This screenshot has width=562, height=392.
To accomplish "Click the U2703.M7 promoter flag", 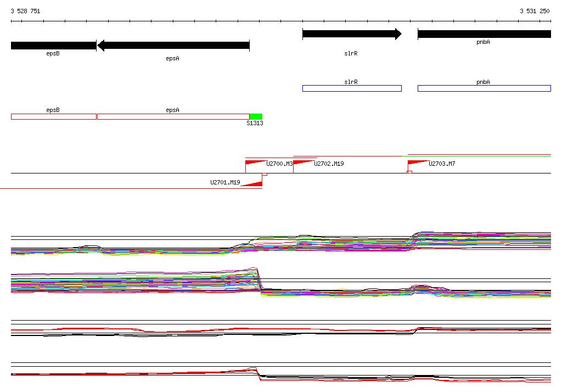I will [418, 163].
